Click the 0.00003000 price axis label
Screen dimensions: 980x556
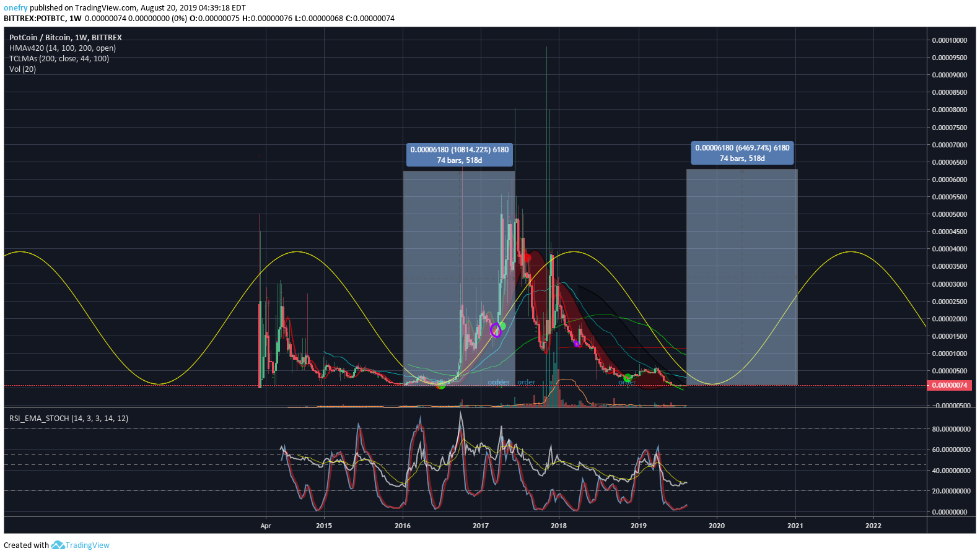click(x=950, y=284)
